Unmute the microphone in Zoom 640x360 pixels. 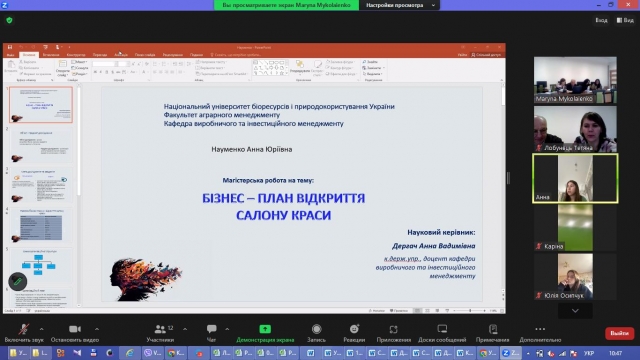[x=24, y=333]
